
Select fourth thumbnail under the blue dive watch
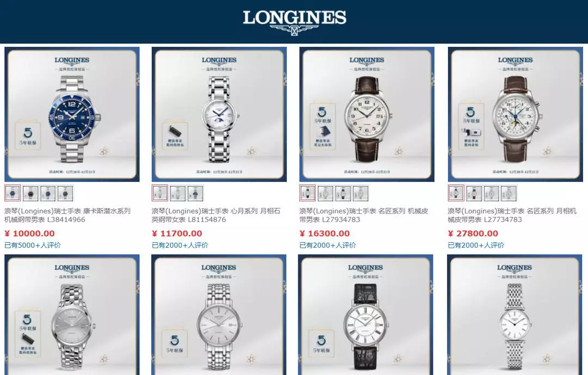65,193
